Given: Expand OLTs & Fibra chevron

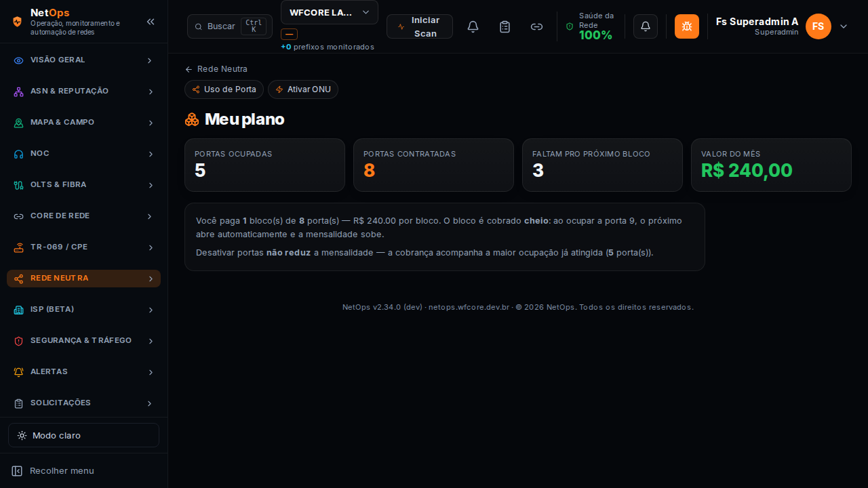Looking at the screenshot, I should [x=150, y=185].
